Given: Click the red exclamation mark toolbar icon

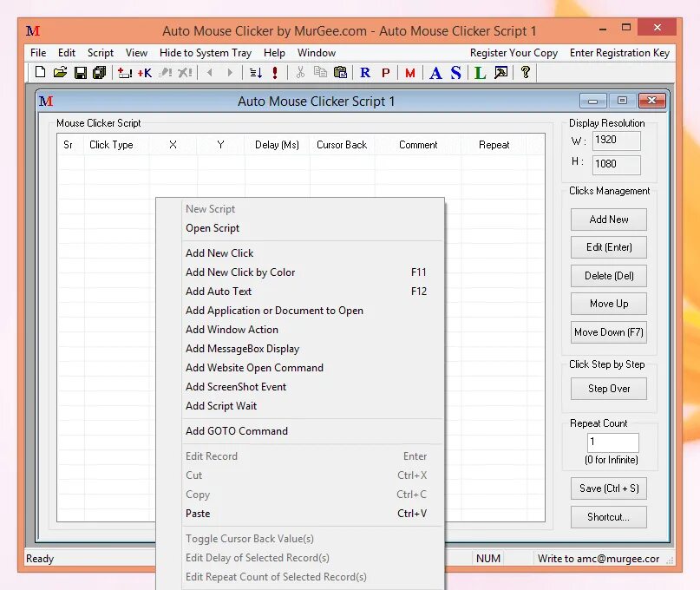Looking at the screenshot, I should pos(275,72).
